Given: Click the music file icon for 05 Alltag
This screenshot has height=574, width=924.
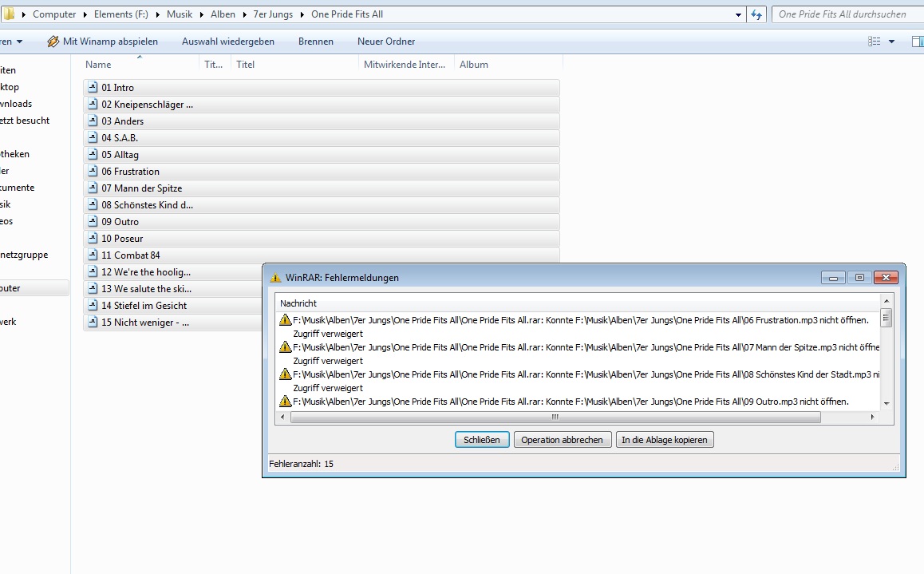Looking at the screenshot, I should 93,154.
